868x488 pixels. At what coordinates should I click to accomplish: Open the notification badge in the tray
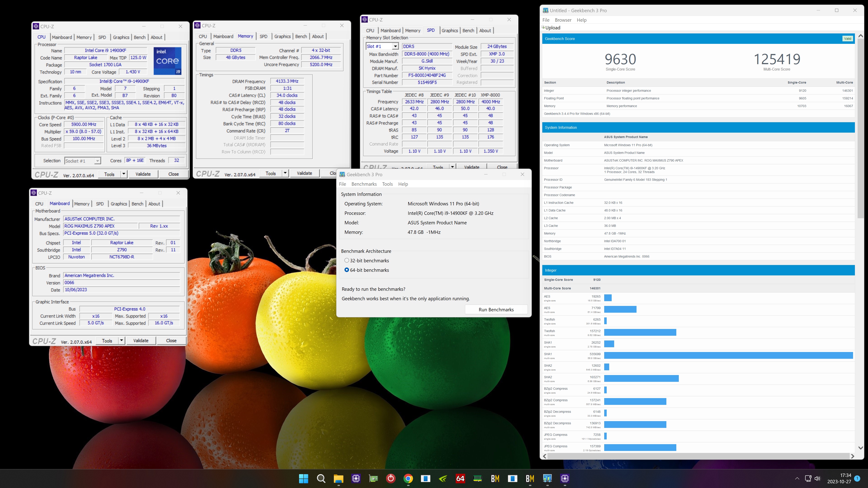pos(857,479)
